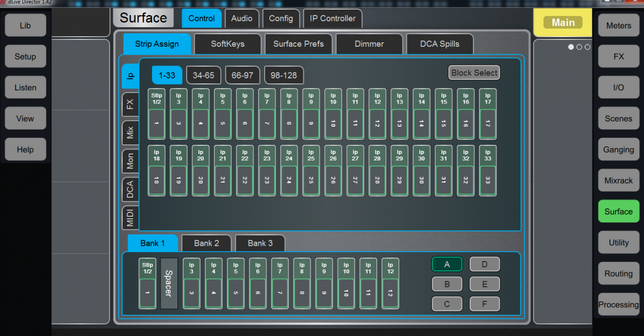Select the Stlp 1/2 strip in the Bank 1 layout

147,284
